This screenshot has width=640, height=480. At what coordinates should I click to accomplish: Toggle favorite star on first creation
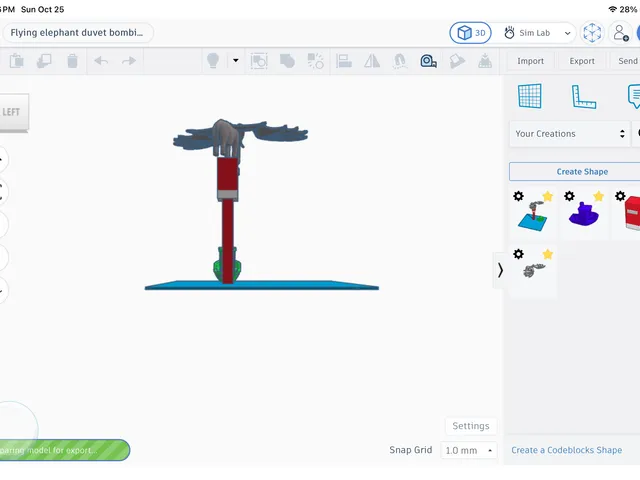point(548,196)
